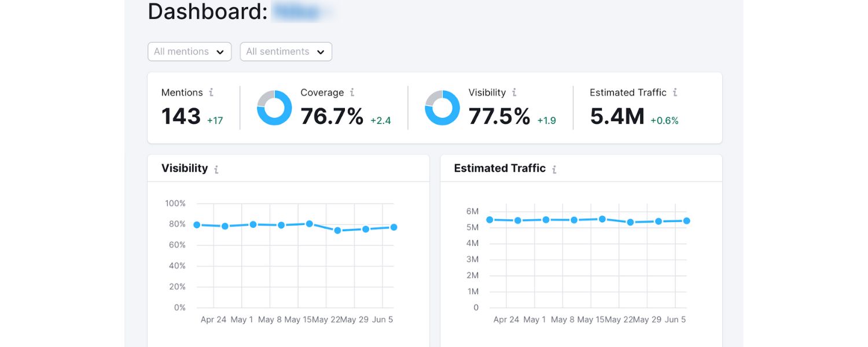Open the All sentiments dropdown

285,51
